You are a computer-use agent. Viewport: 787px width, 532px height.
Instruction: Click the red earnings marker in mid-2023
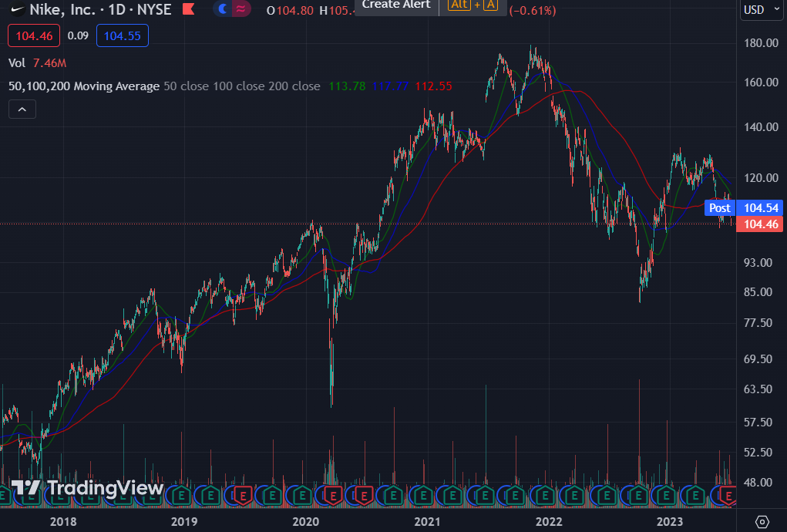click(728, 497)
